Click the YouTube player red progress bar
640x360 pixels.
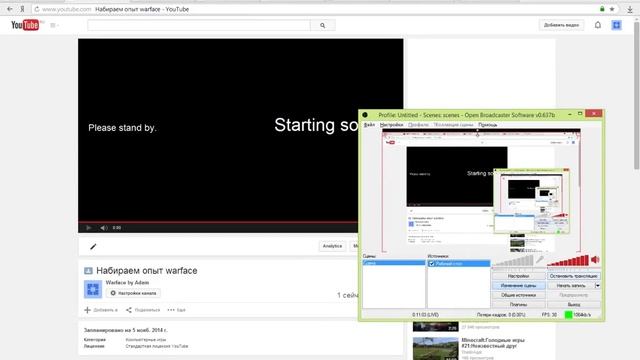coord(218,222)
